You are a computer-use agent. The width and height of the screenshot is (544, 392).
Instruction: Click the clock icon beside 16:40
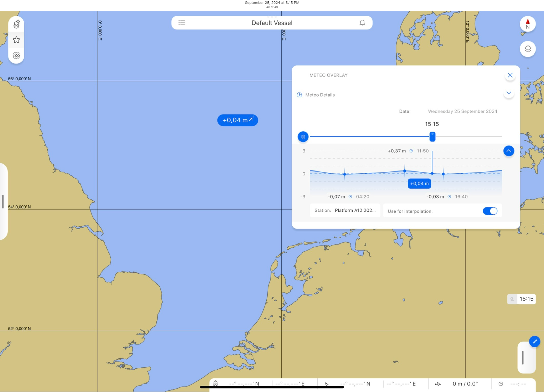[449, 196]
